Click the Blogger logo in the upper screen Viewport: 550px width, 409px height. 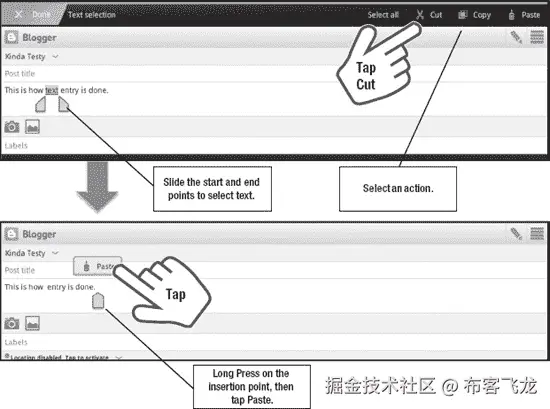pyautogui.click(x=11, y=37)
